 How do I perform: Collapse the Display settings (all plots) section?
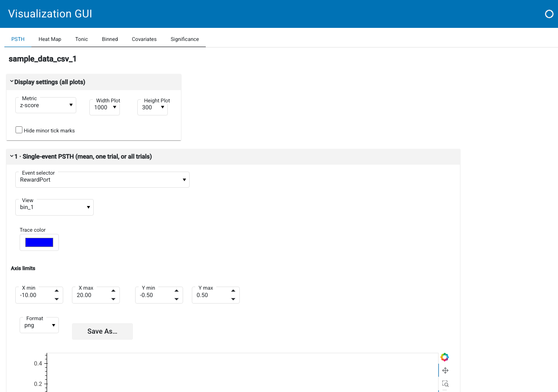[x=94, y=82]
